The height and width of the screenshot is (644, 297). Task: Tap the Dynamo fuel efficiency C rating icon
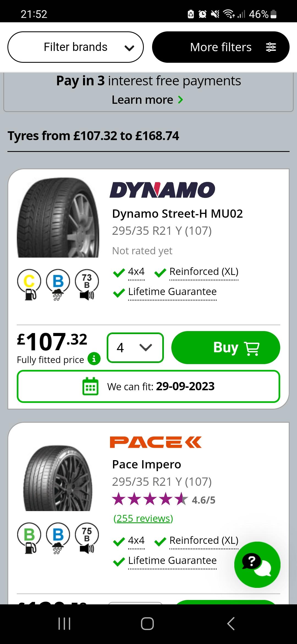click(x=29, y=285)
